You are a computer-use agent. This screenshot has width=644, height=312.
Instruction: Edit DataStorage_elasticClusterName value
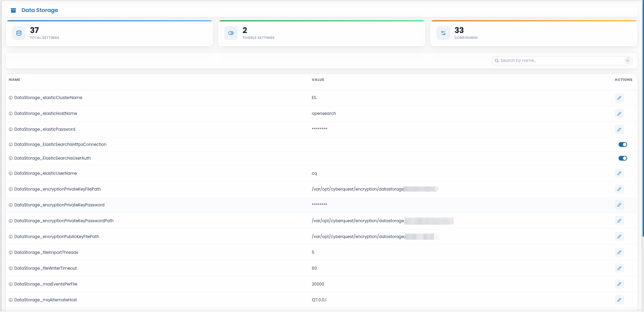click(619, 98)
